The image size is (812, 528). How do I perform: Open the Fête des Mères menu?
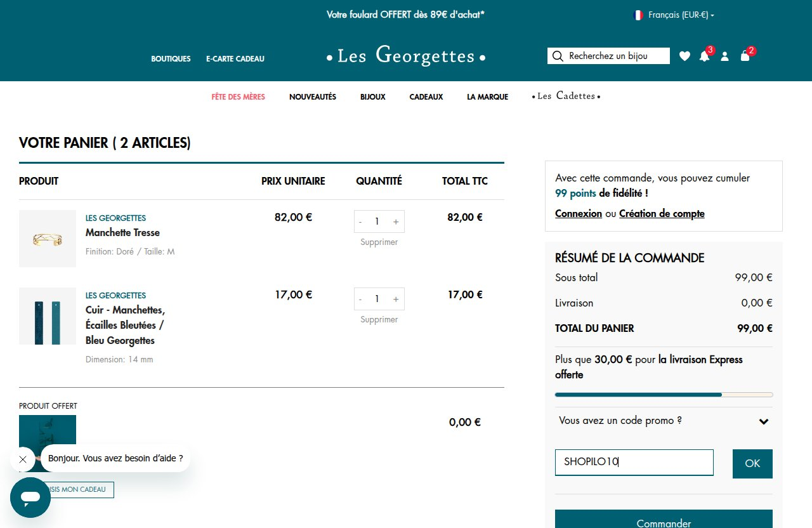pos(238,97)
